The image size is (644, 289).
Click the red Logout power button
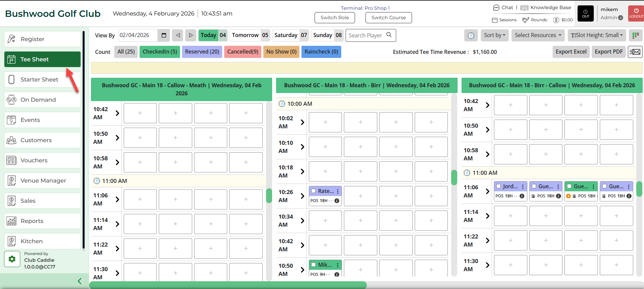pyautogui.click(x=636, y=13)
